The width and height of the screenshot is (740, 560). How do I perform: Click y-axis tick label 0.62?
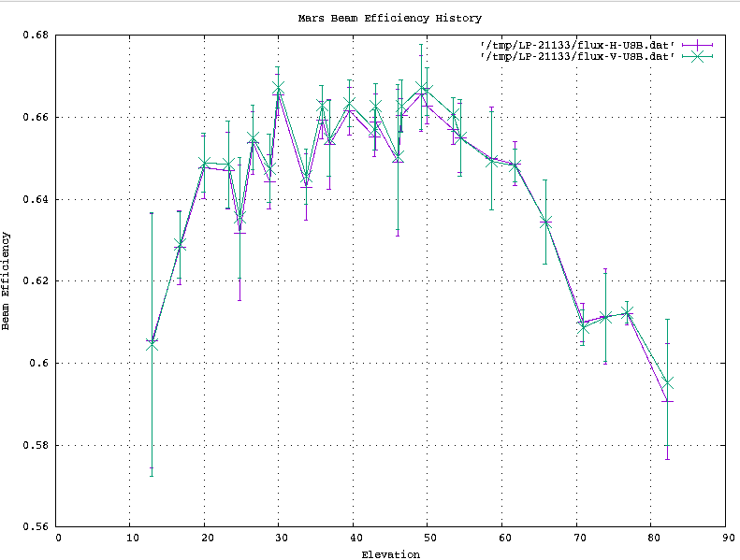(x=36, y=281)
